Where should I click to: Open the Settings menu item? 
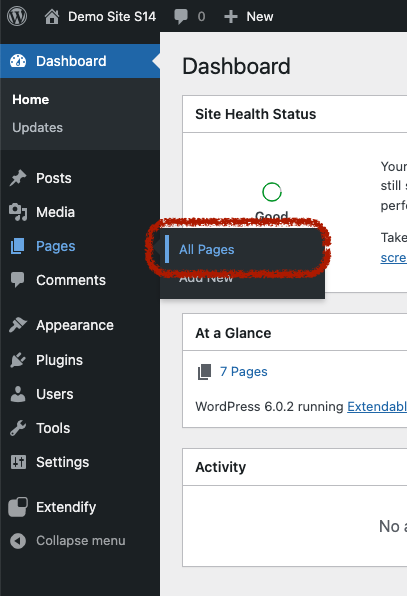point(63,462)
